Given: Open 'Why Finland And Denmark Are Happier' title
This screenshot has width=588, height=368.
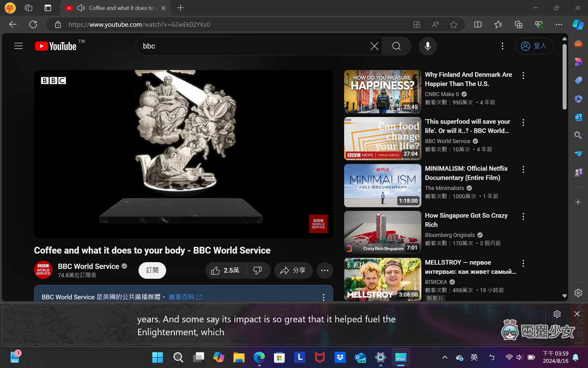Looking at the screenshot, I should [x=468, y=79].
